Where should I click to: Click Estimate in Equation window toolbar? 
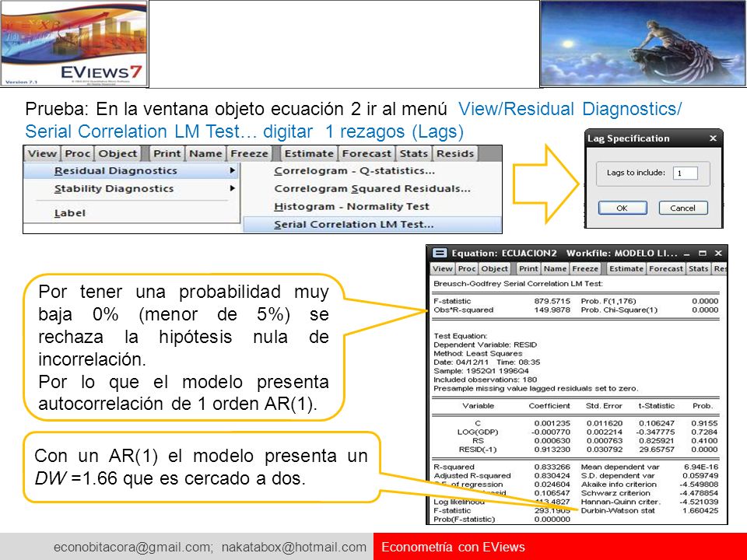[x=626, y=268]
